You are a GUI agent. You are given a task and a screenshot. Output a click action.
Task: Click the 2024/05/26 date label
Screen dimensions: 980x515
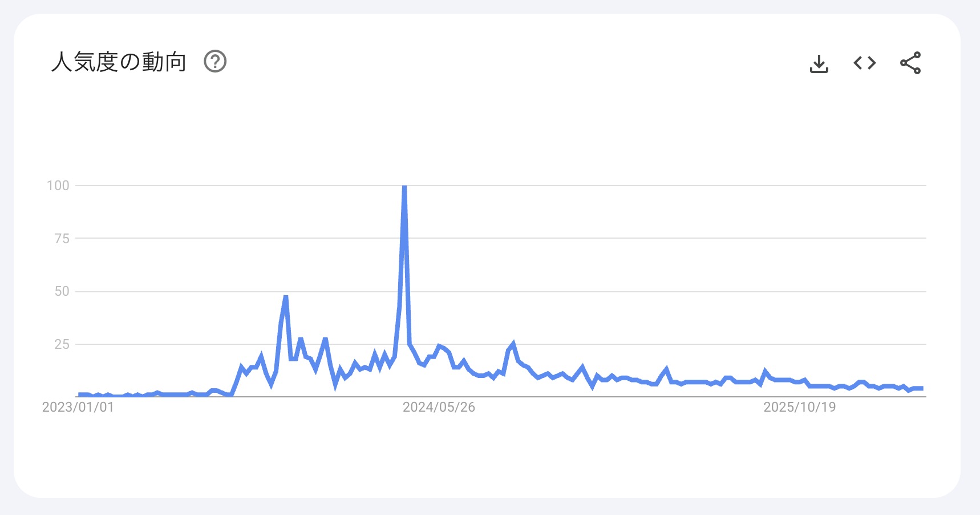(439, 407)
